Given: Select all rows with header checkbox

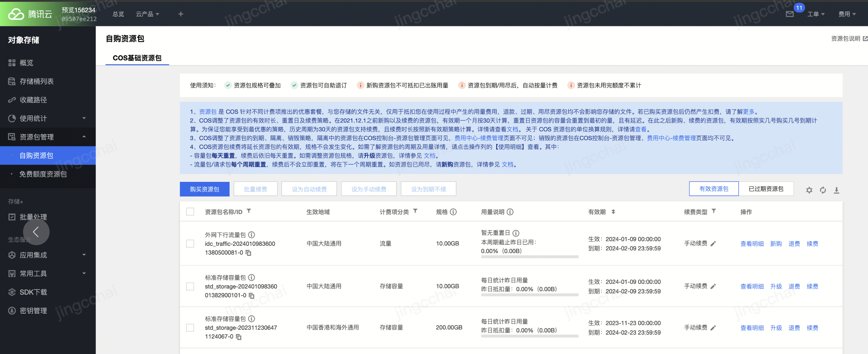Looking at the screenshot, I should coord(190,212).
